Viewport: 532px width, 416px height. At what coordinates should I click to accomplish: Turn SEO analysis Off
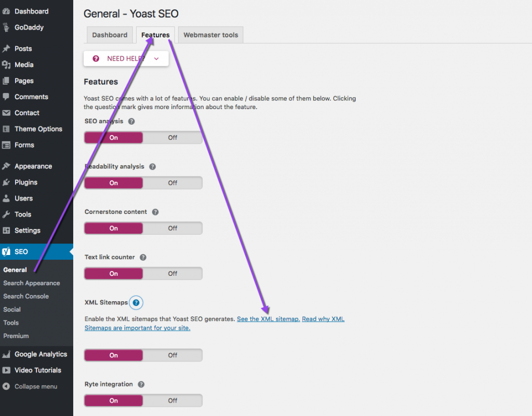pos(172,138)
